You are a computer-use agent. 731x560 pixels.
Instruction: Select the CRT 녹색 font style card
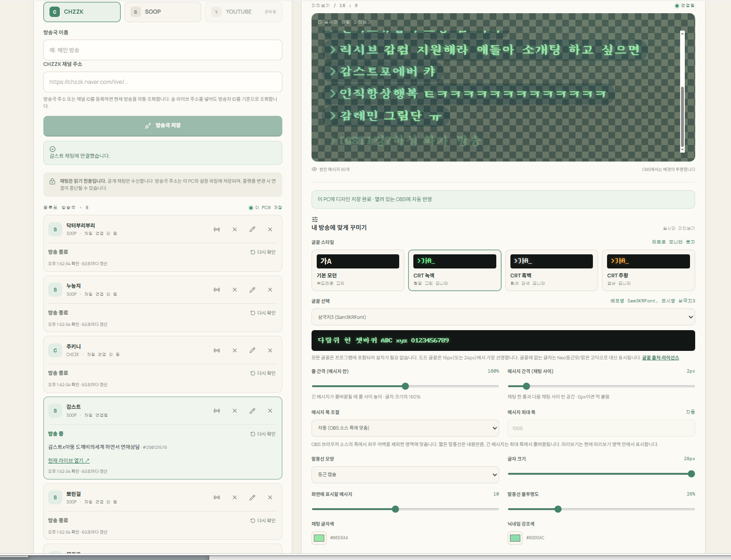click(455, 270)
